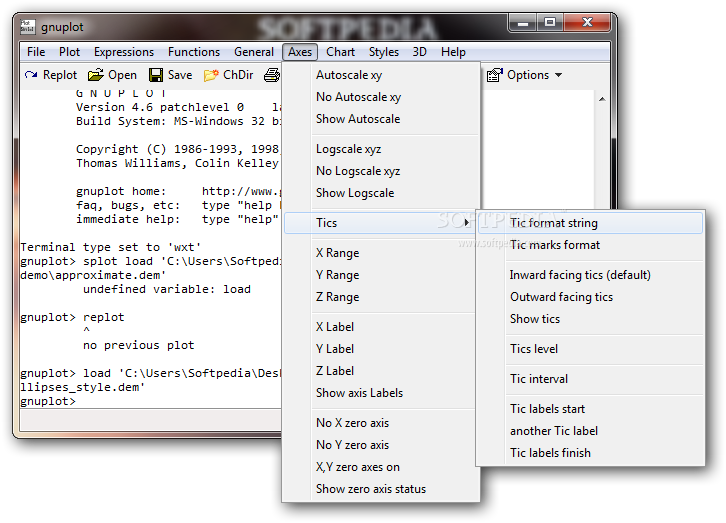Expand the Tics submenu arrow
The image size is (726, 523).
pos(467,223)
